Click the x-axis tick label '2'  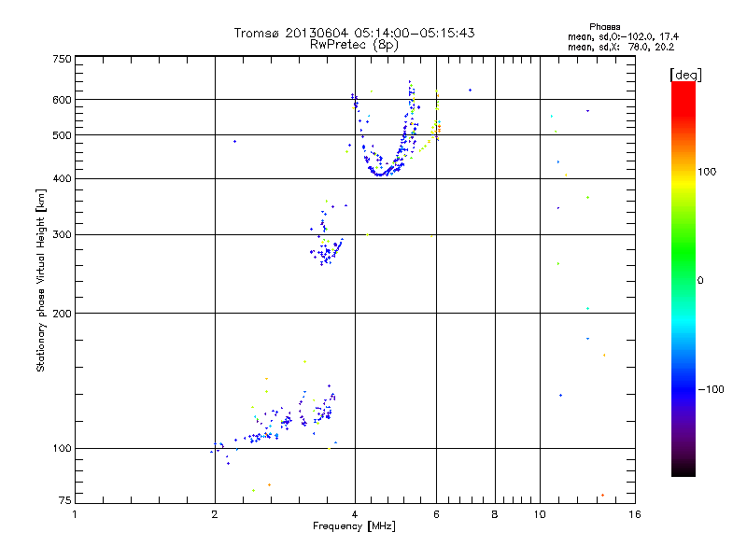click(215, 514)
